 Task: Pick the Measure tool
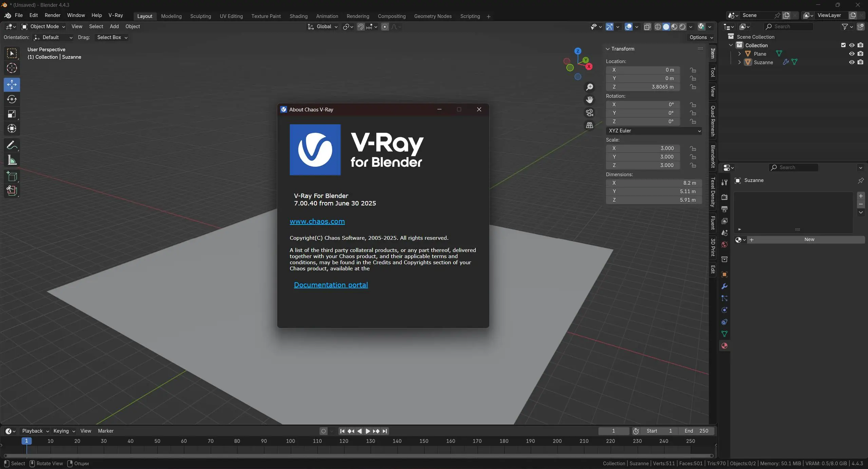pyautogui.click(x=12, y=160)
